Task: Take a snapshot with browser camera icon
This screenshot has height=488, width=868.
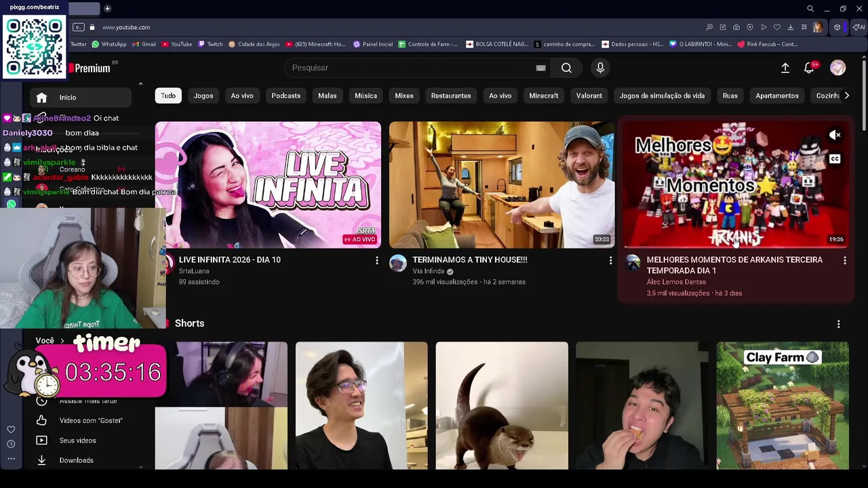Action: pos(736,27)
